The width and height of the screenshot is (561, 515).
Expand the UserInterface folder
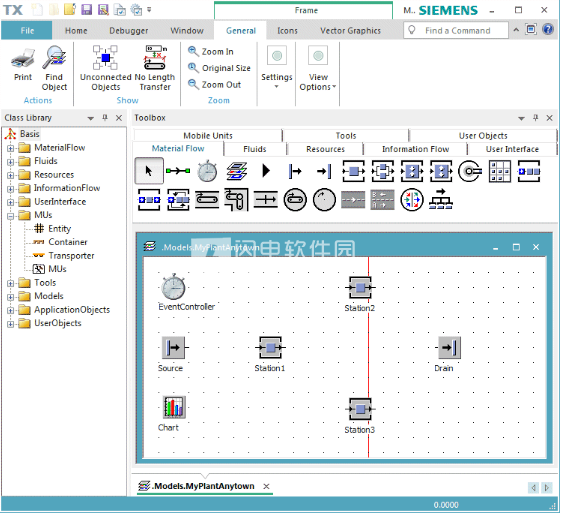pos(10,202)
